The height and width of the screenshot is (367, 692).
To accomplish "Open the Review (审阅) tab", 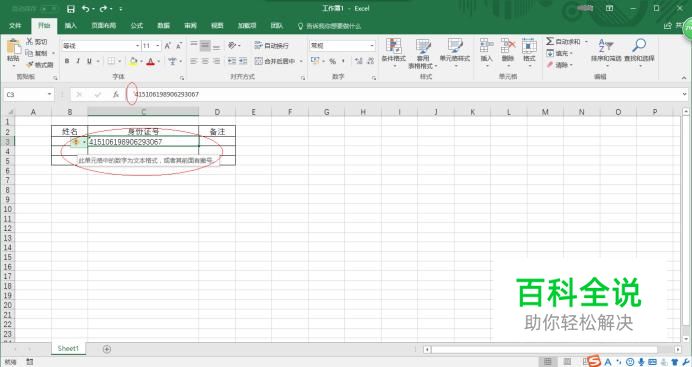I will click(191, 26).
